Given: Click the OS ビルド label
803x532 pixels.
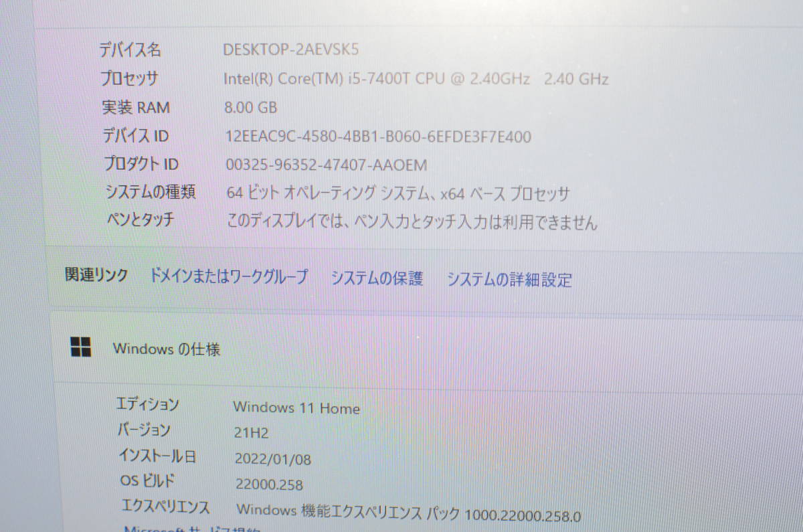Looking at the screenshot, I should [148, 480].
